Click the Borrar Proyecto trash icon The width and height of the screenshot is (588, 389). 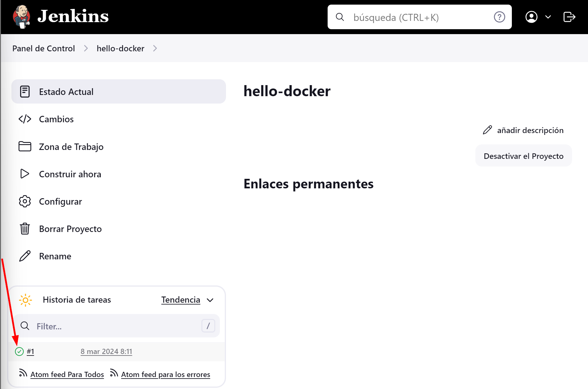[x=25, y=229]
